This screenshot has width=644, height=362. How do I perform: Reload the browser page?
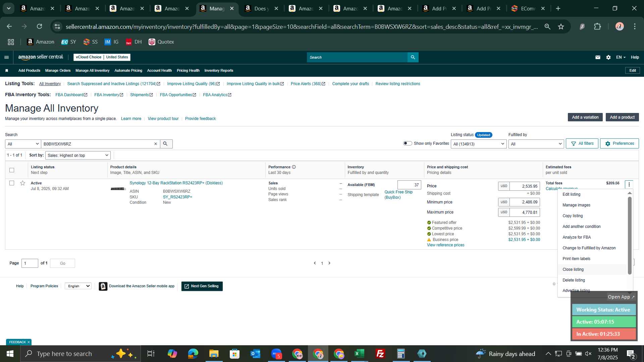[x=40, y=26]
